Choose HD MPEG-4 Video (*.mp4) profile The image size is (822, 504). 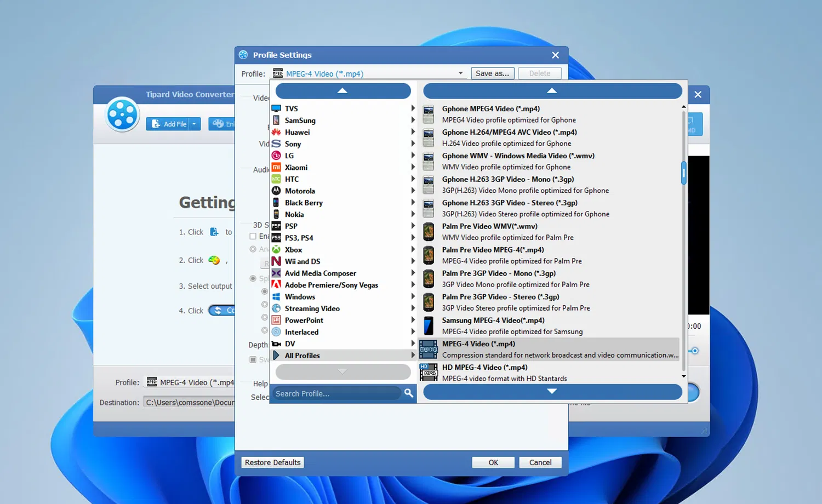(550, 373)
